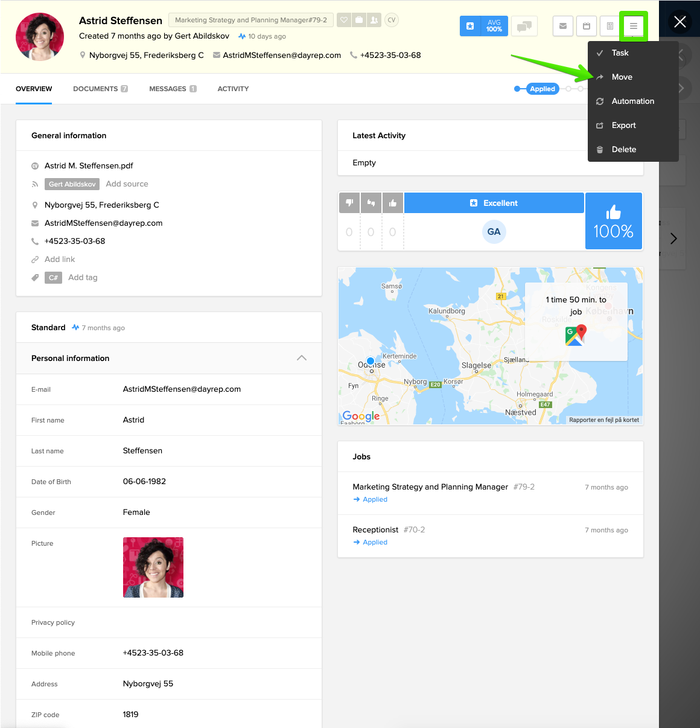Rate candidate with single thumbs up

(393, 203)
